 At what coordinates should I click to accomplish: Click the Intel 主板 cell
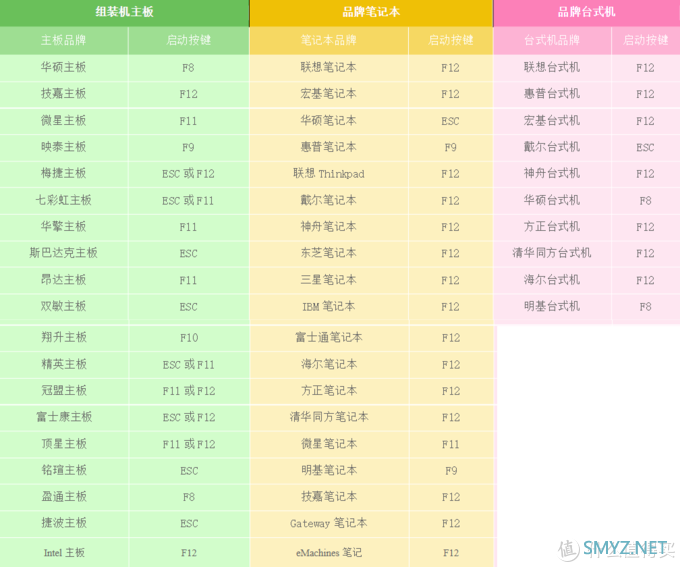click(64, 553)
